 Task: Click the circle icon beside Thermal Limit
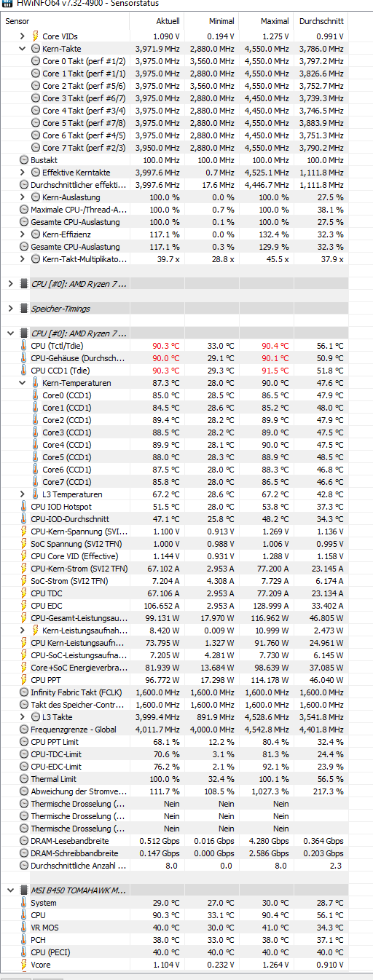pyautogui.click(x=24, y=779)
